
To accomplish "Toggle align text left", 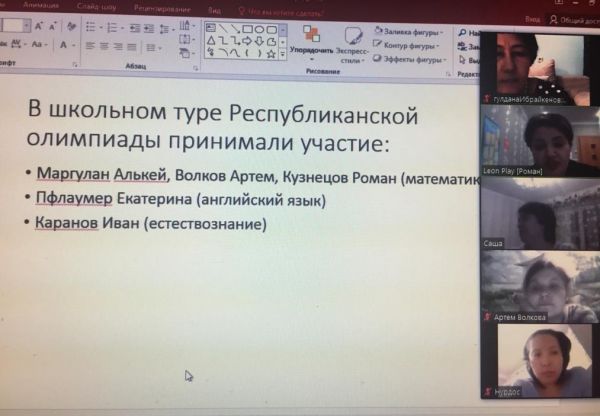I will click(x=89, y=46).
